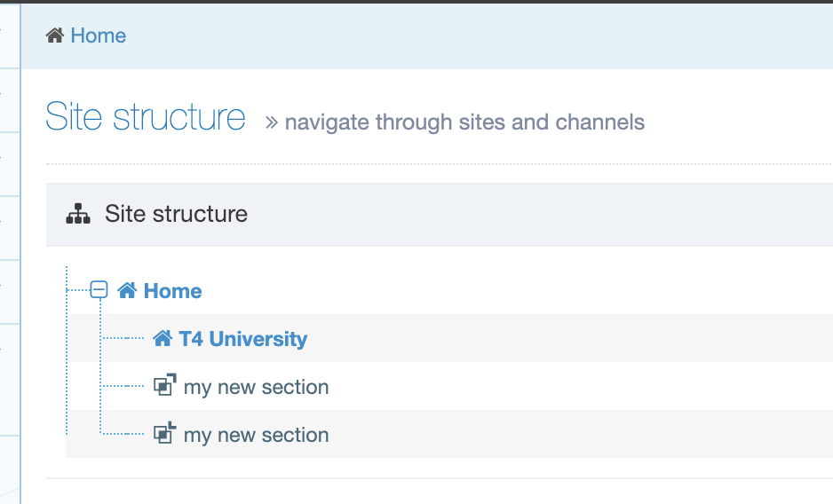Click the double-chevron symbol before the subtitle
Screen dimensions: 833x504
click(x=272, y=122)
